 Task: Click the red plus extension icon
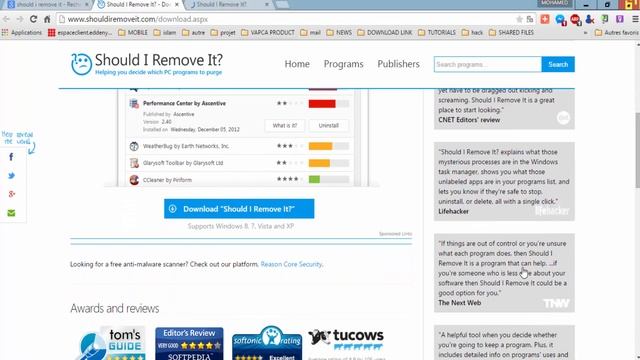pyautogui.click(x=545, y=19)
